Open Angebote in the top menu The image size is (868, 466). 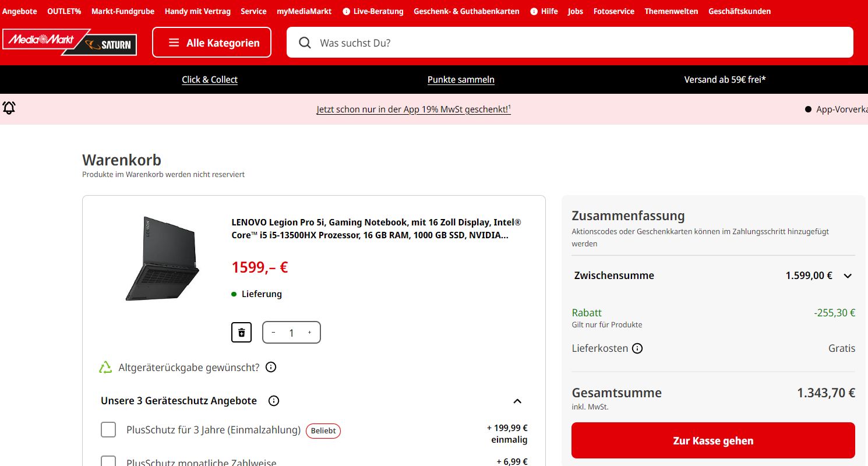(x=20, y=11)
